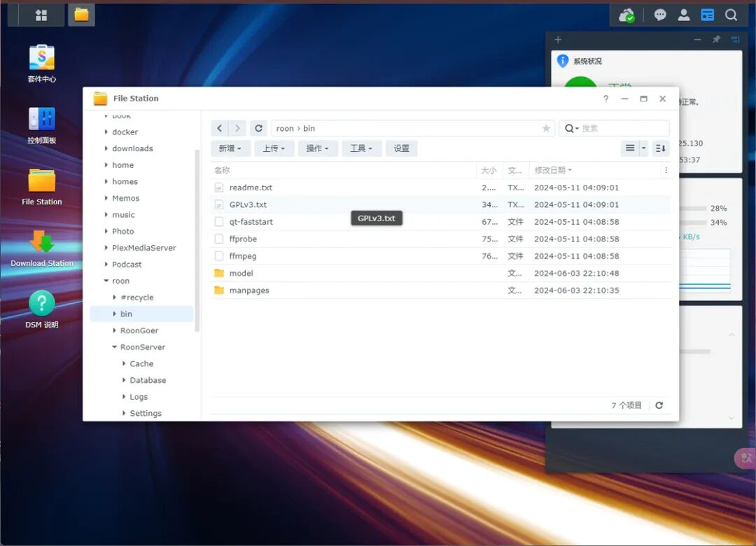Open the column options three-dot menu
756x546 pixels.
click(666, 170)
